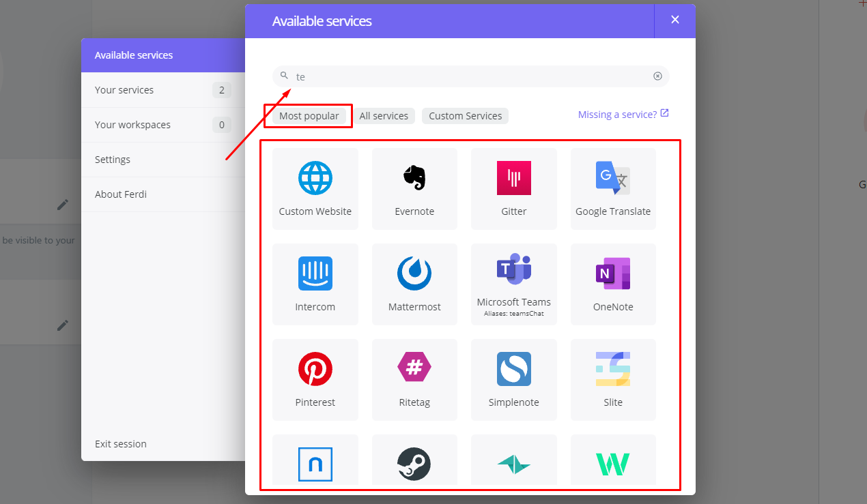Clear the search field with the X icon
The image size is (867, 504).
pyautogui.click(x=657, y=76)
